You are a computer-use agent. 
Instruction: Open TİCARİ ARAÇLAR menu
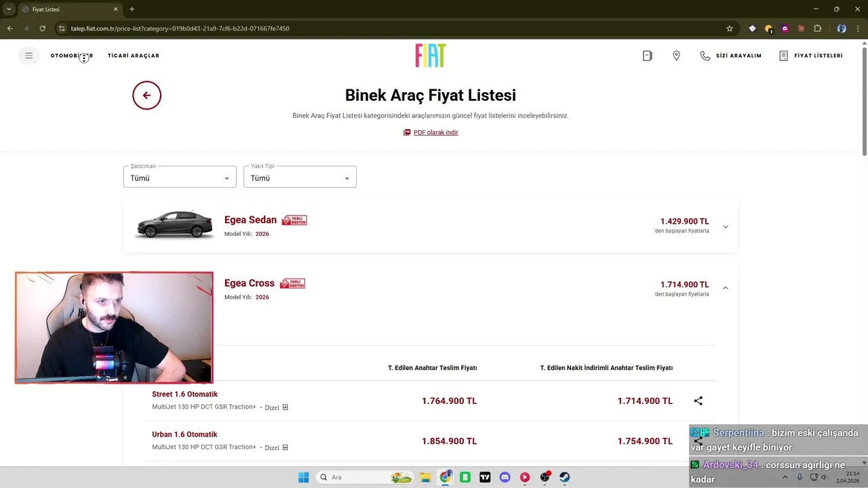pyautogui.click(x=134, y=56)
